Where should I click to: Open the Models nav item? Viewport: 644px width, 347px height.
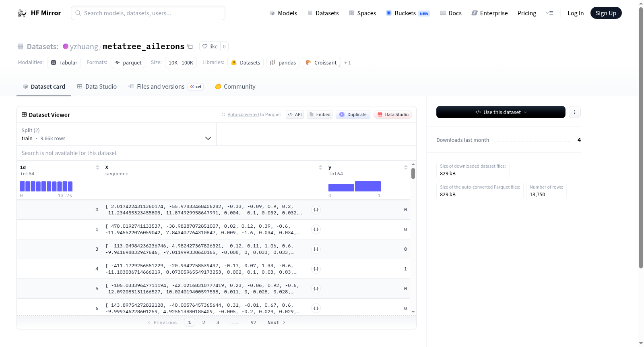[283, 13]
